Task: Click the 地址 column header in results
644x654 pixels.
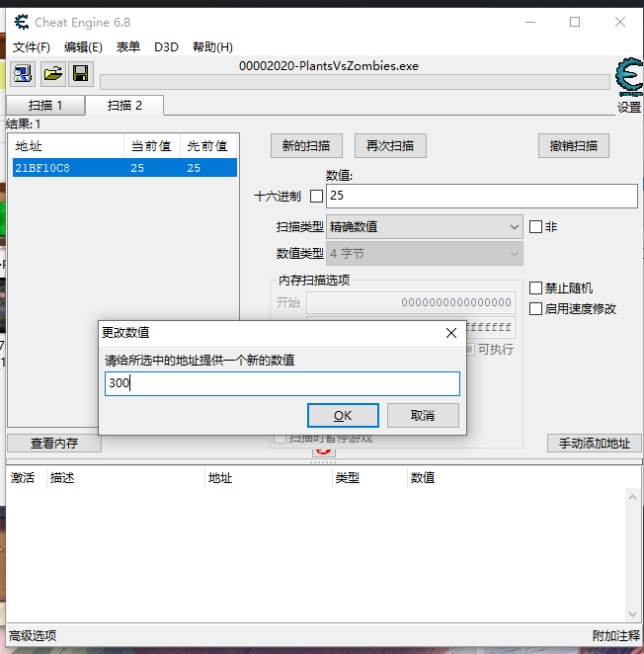Action: [x=67, y=146]
